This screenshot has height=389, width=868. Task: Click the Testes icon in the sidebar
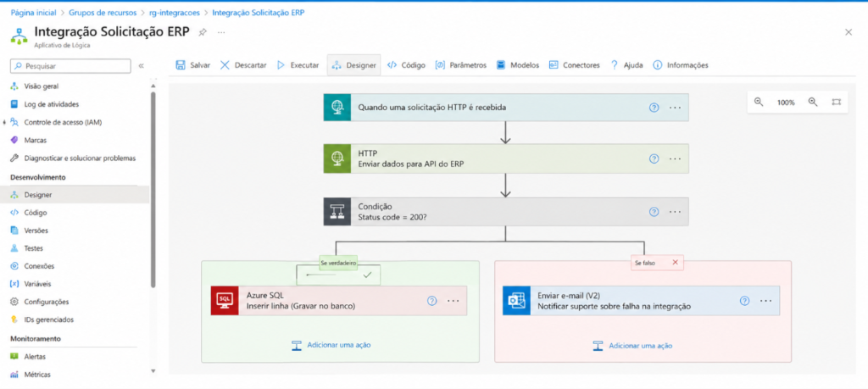14,248
